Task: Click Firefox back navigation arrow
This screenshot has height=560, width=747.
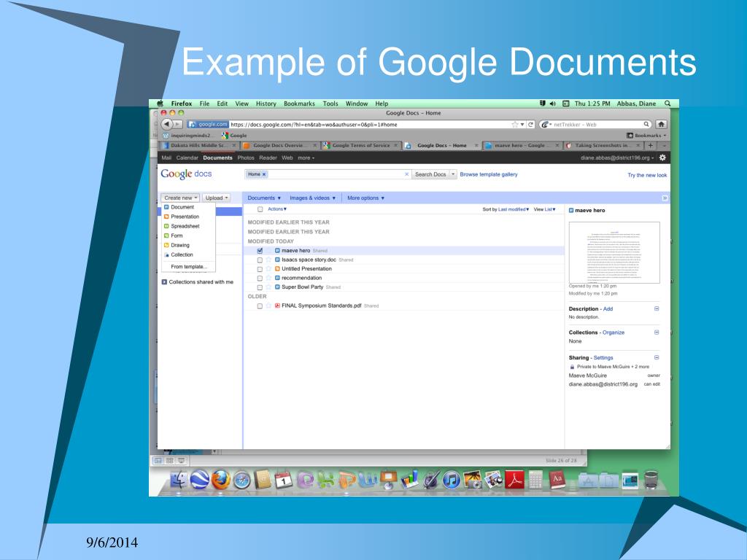Action: pyautogui.click(x=167, y=124)
